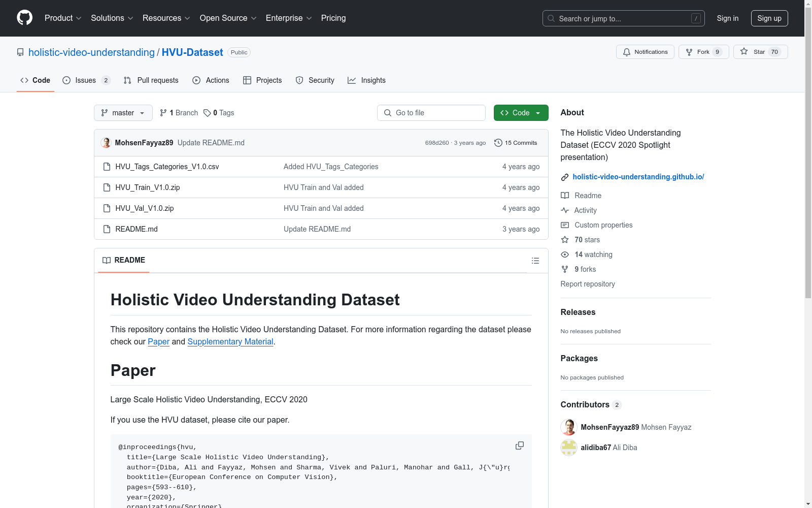This screenshot has width=812, height=508.
Task: Open the Paper link in README
Action: coord(158,342)
